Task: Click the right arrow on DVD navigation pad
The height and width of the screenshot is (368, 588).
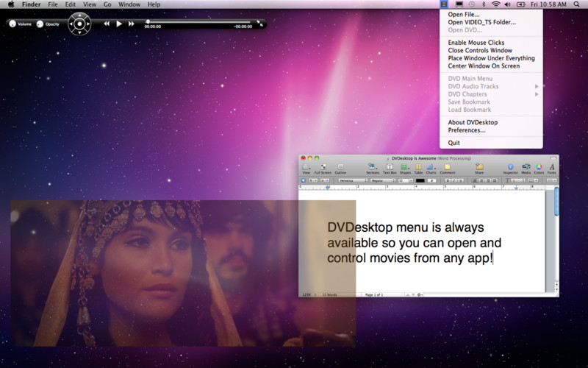Action: [87, 24]
